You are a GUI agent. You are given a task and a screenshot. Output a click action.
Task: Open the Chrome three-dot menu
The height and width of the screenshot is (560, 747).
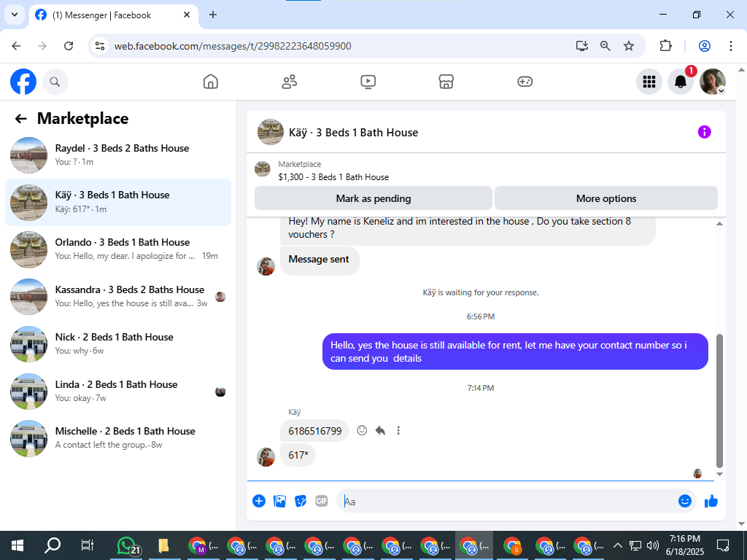tap(731, 46)
